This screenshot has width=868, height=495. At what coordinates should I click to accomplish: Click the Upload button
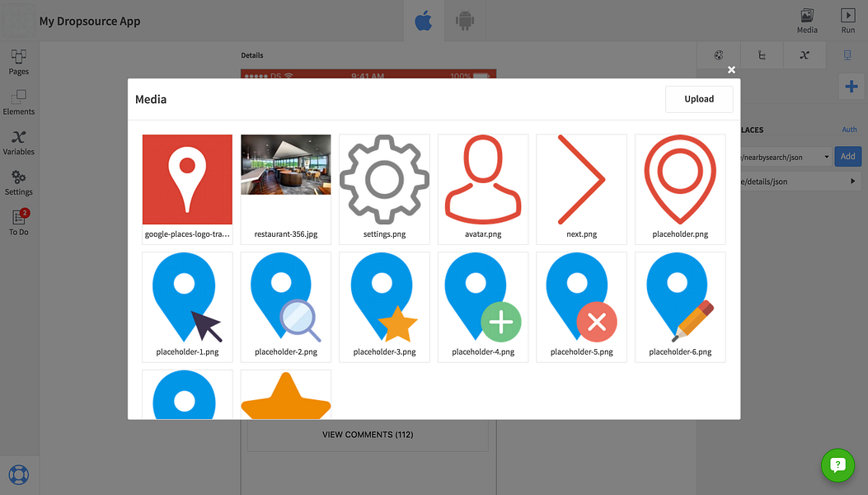pyautogui.click(x=699, y=99)
